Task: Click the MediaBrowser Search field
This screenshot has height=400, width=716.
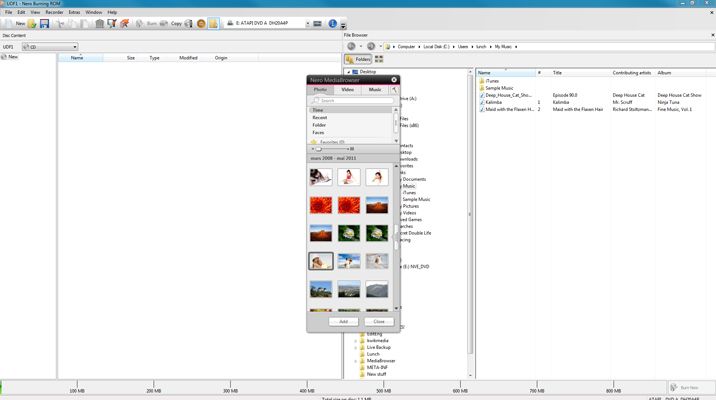Action: tap(352, 100)
